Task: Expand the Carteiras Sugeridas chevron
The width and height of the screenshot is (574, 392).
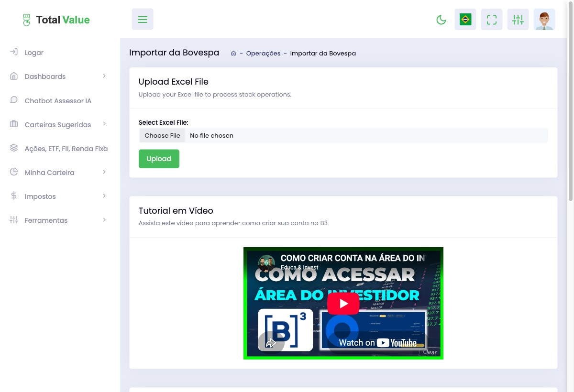Action: coord(104,124)
